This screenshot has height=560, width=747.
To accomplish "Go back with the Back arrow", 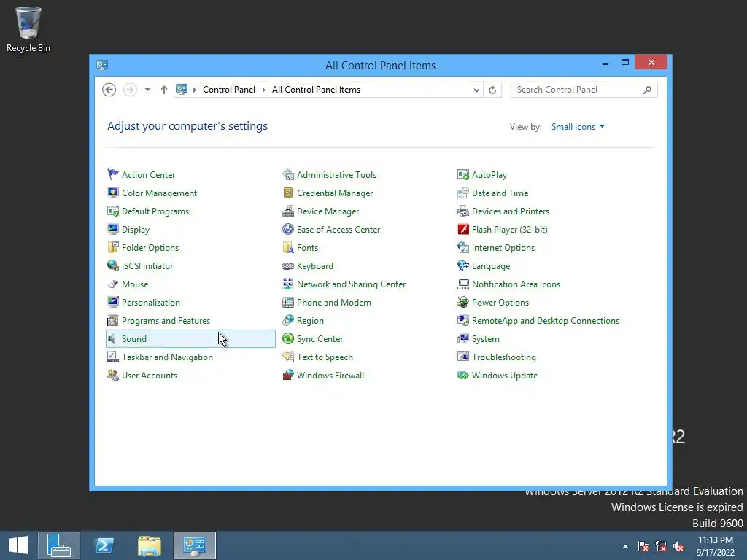I will tap(109, 90).
